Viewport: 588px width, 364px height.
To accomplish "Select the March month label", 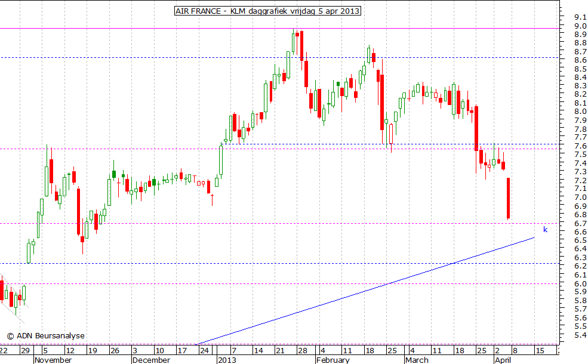I will (x=416, y=360).
